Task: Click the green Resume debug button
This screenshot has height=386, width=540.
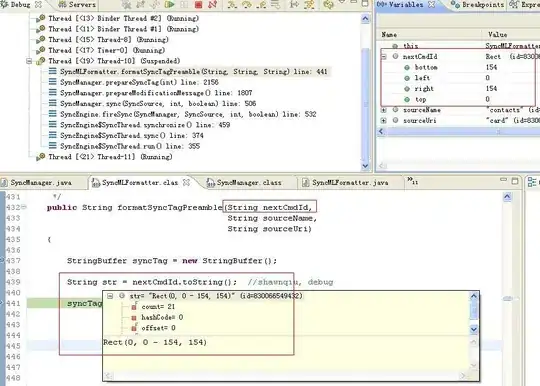Action: pyautogui.click(x=169, y=4)
